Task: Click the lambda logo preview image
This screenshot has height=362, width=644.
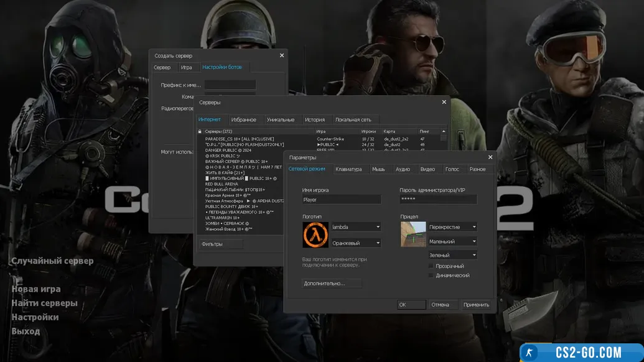Action: point(315,234)
